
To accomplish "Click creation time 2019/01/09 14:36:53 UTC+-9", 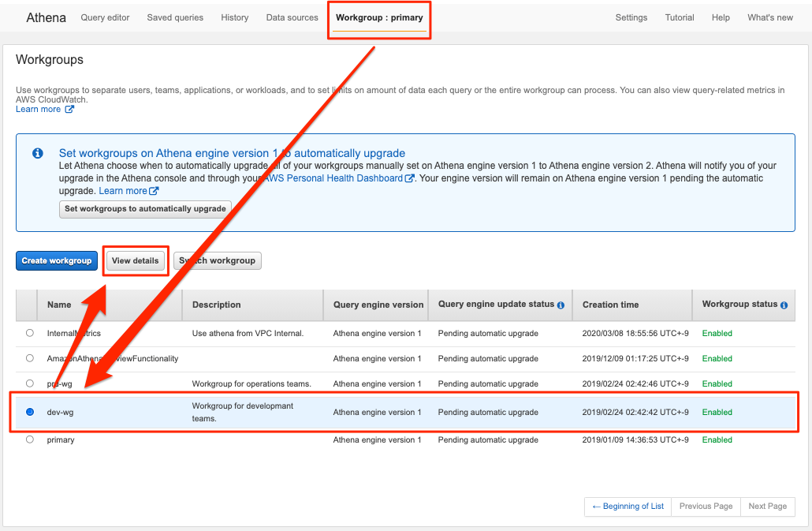I will tap(635, 439).
